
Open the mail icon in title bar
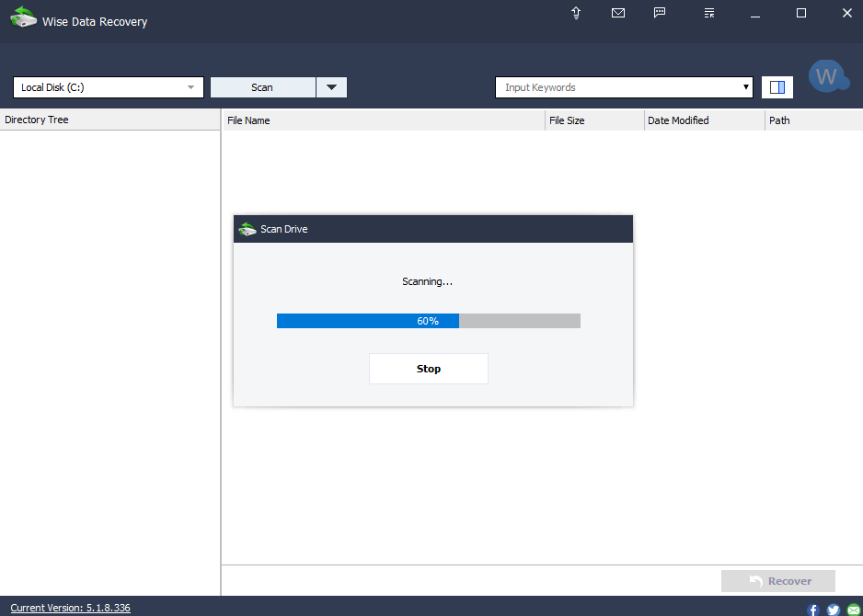[x=618, y=13]
